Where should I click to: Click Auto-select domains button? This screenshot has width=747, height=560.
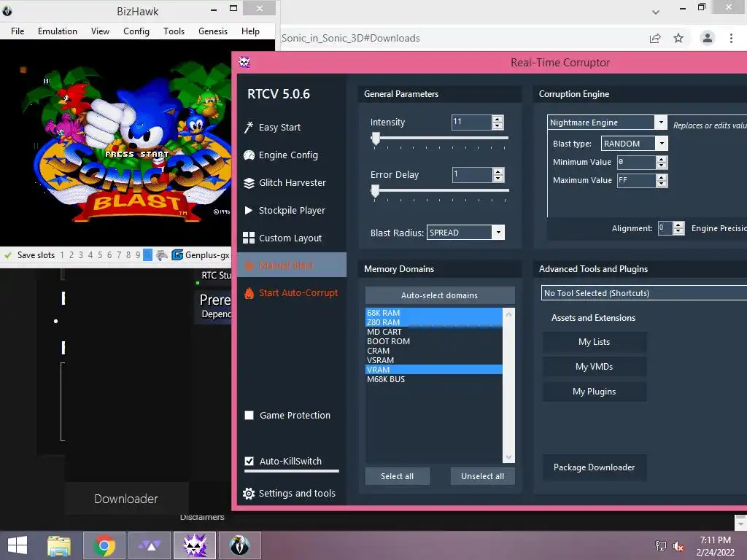coord(440,295)
